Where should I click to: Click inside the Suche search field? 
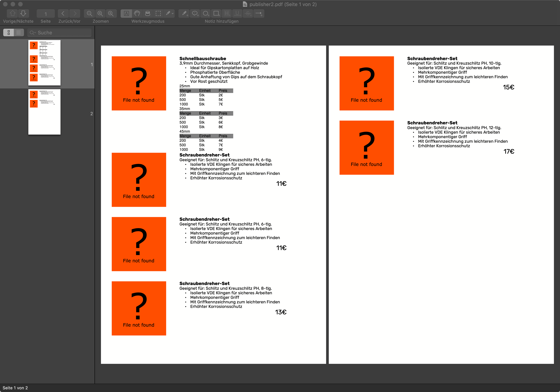click(63, 33)
